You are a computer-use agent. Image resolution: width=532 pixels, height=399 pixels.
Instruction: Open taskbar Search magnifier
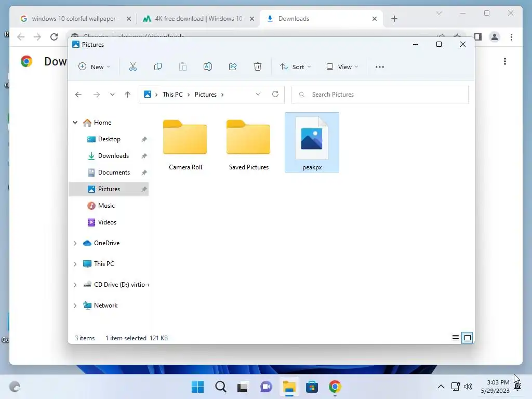click(x=220, y=387)
